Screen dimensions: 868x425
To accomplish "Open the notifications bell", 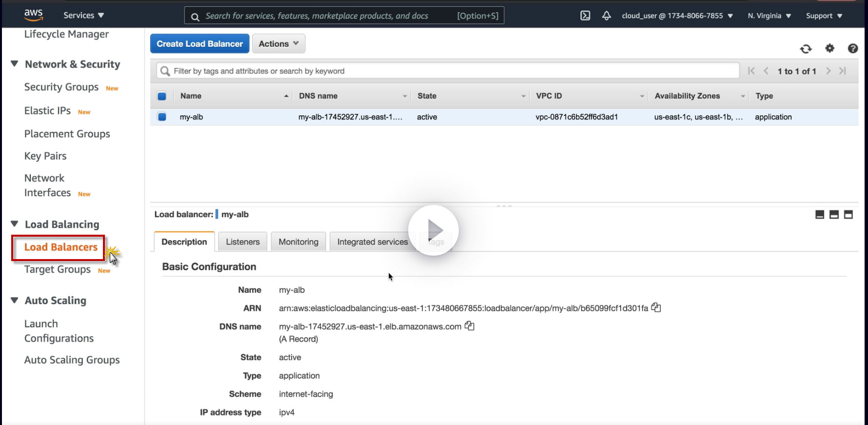I will [606, 16].
